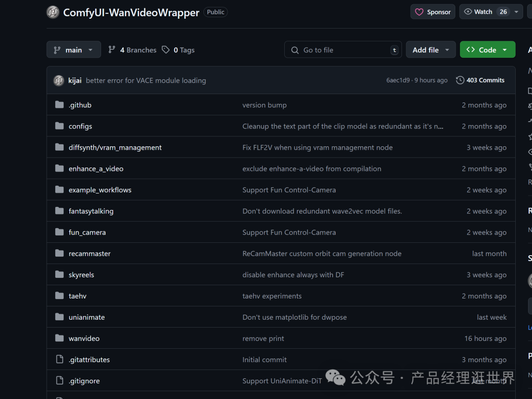Click the folder icon for skyreels

click(60, 274)
